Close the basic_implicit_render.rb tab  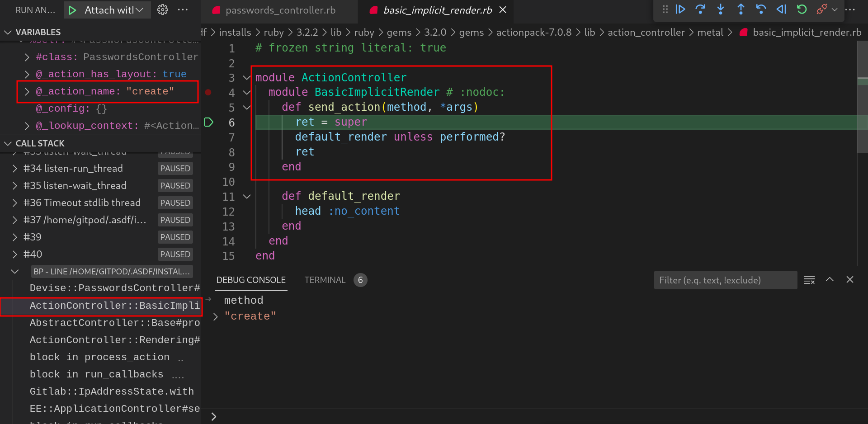(x=503, y=10)
